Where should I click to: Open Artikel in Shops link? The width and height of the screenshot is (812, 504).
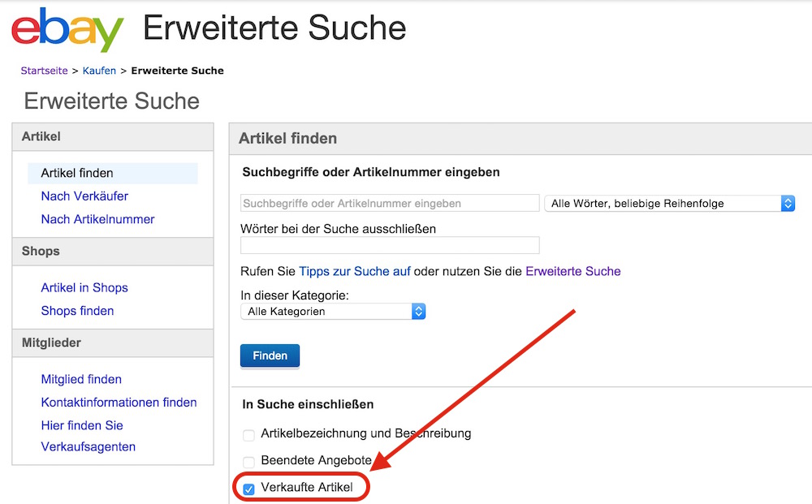(x=84, y=287)
